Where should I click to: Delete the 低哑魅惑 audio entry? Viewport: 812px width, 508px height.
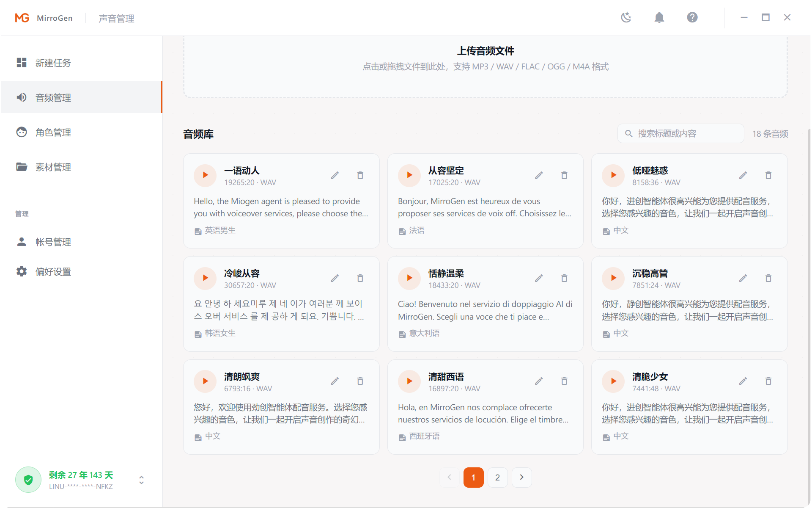768,175
